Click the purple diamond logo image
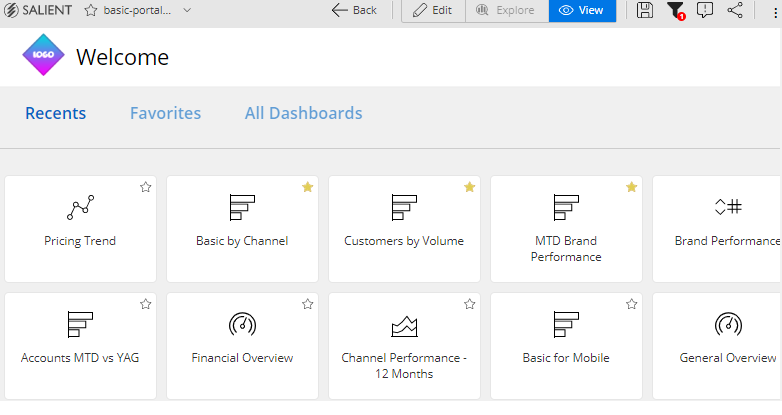 pos(43,55)
